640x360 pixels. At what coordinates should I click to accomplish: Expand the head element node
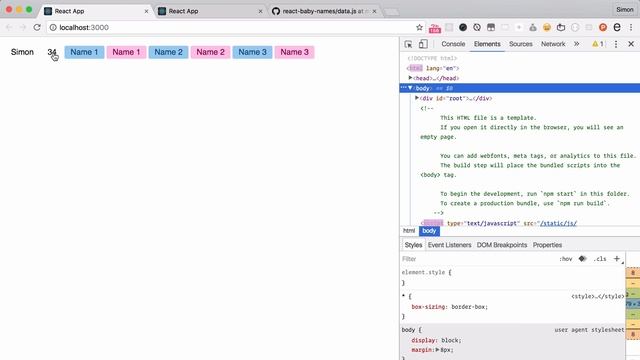point(410,78)
